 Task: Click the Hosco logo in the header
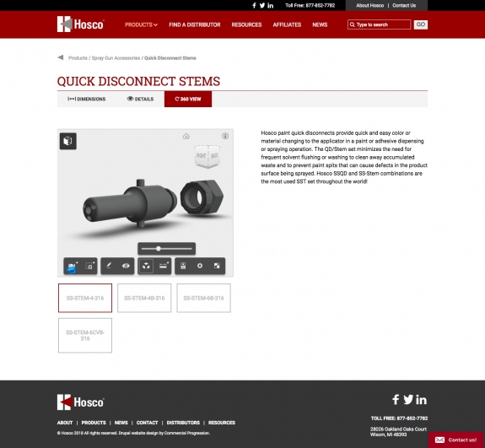(x=80, y=24)
